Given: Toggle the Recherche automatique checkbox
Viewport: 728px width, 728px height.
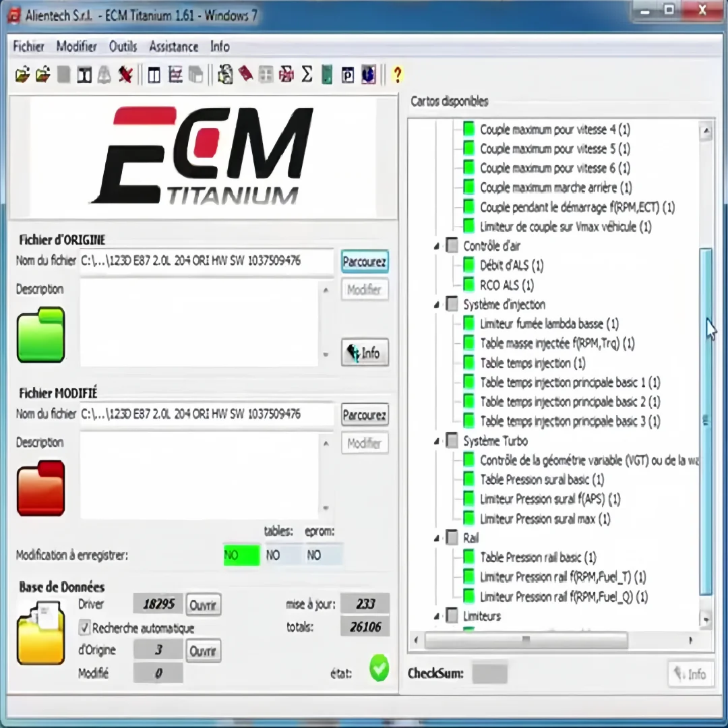Looking at the screenshot, I should (84, 628).
